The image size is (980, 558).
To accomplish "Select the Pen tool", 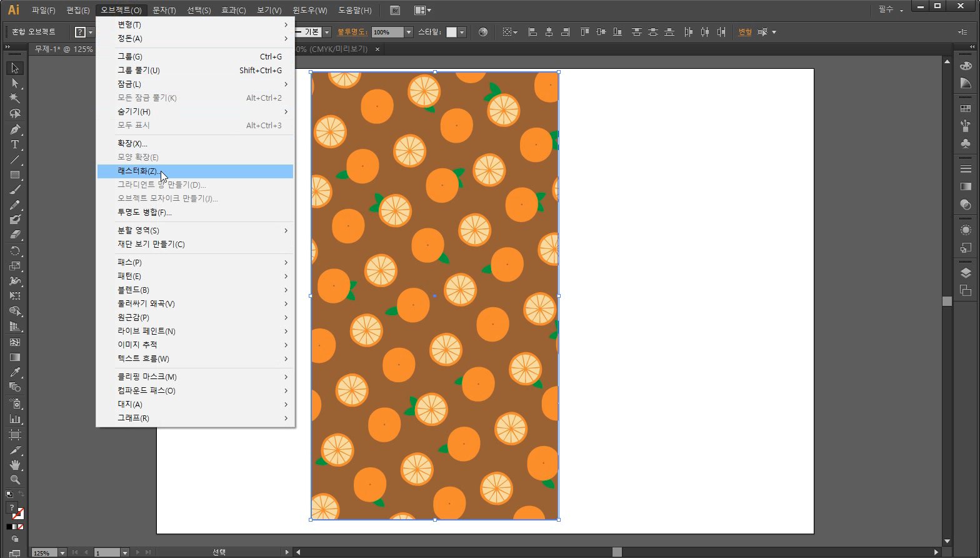I will [15, 129].
